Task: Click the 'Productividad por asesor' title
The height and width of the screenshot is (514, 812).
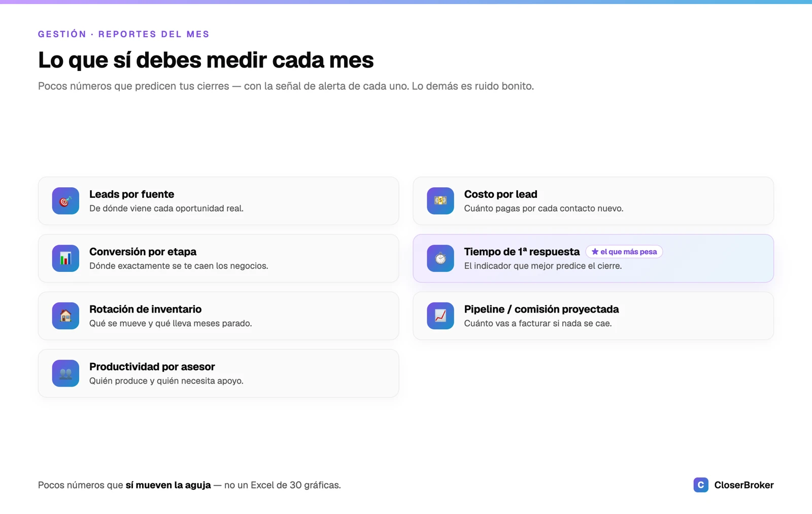Action: [152, 366]
